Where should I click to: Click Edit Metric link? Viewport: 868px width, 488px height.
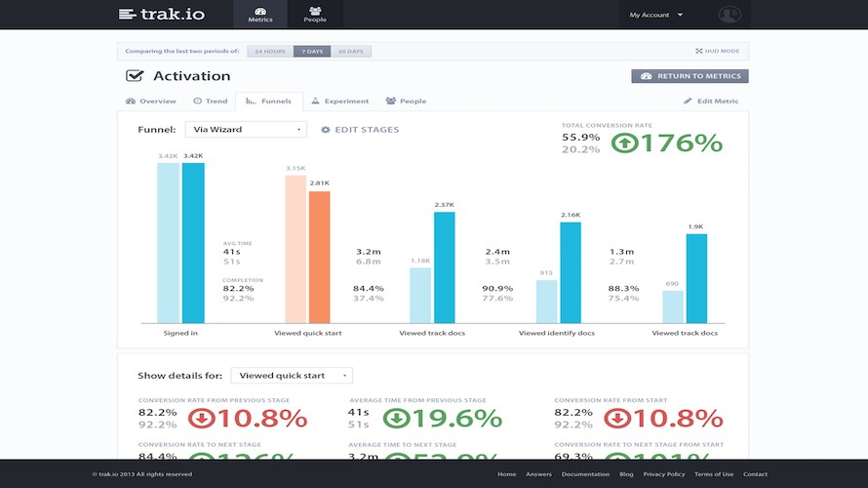tap(711, 102)
